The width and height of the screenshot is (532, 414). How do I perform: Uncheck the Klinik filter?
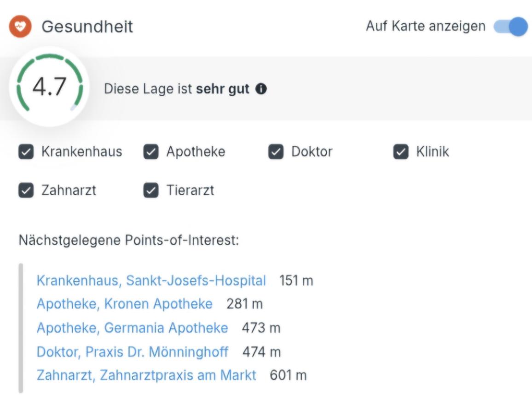401,151
